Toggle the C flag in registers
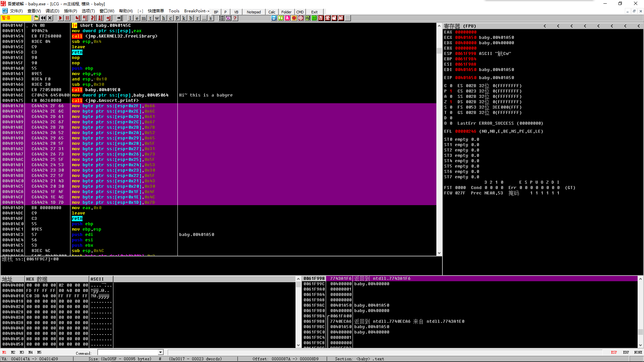 (451, 86)
